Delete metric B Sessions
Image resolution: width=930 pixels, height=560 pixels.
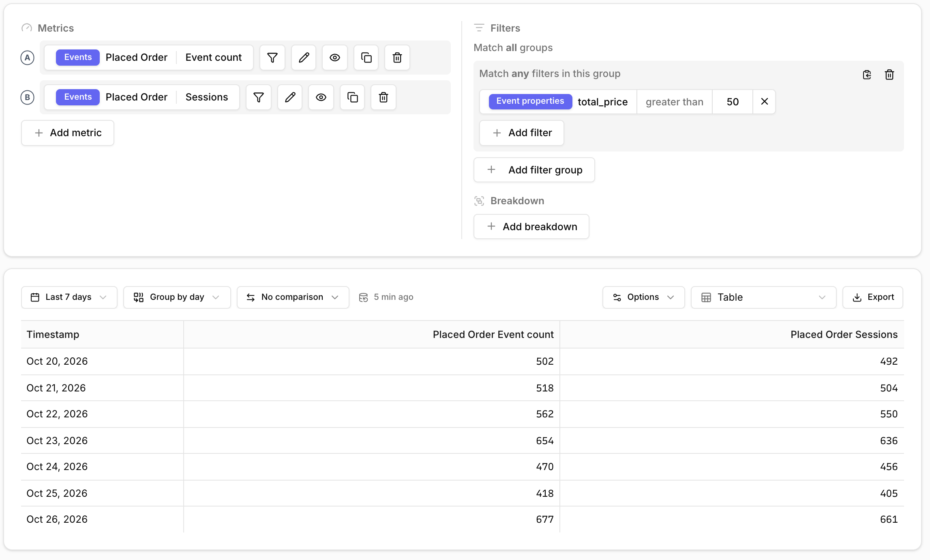coord(384,97)
